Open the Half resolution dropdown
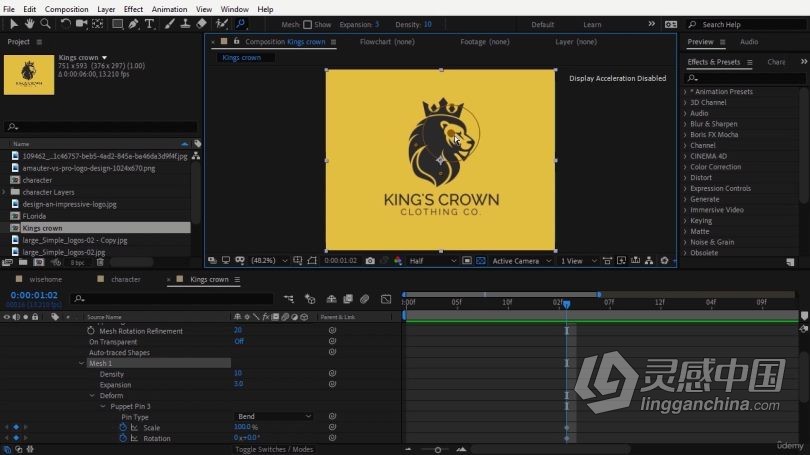Viewport: 810px width, 455px height. pos(432,261)
